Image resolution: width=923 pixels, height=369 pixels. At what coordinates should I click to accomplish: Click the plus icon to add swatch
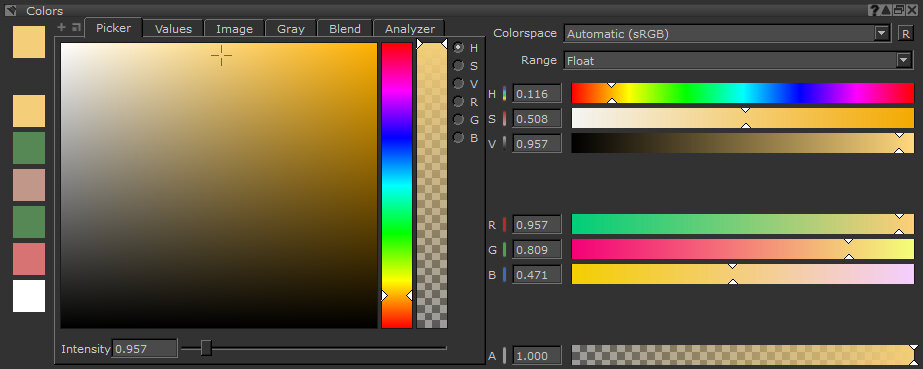coord(61,27)
